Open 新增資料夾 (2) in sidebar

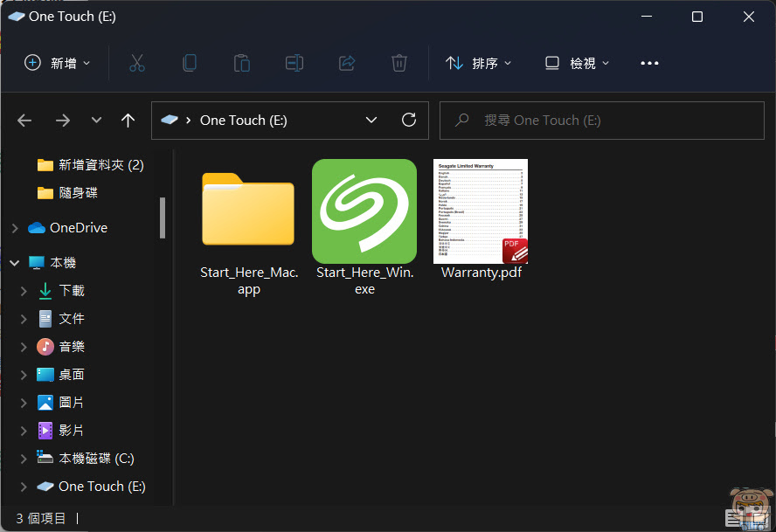click(x=91, y=165)
